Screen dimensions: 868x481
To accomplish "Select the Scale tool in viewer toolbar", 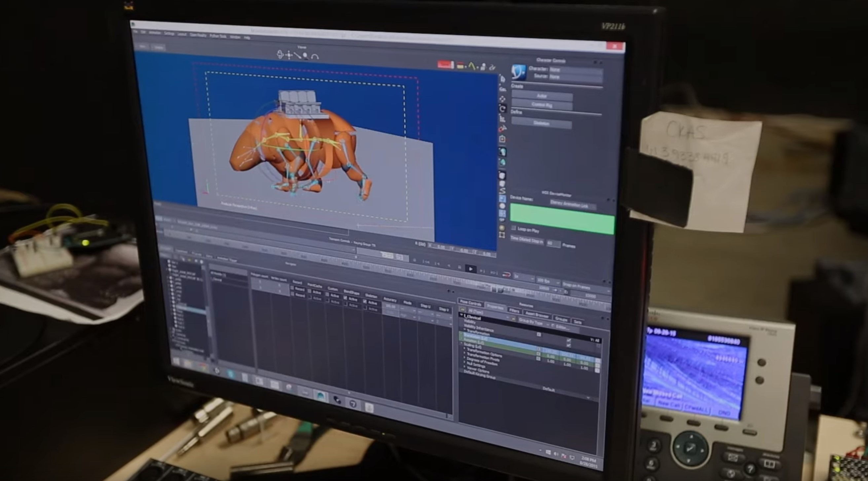I will (502, 119).
